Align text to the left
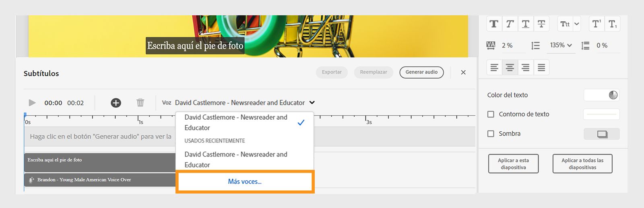 click(494, 67)
